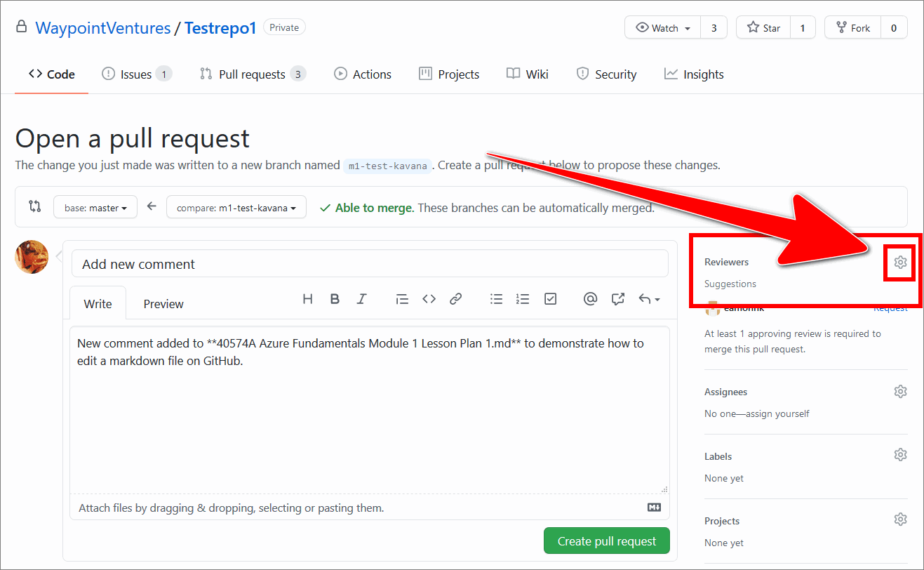Click the Able to merge status text

pyautogui.click(x=375, y=208)
